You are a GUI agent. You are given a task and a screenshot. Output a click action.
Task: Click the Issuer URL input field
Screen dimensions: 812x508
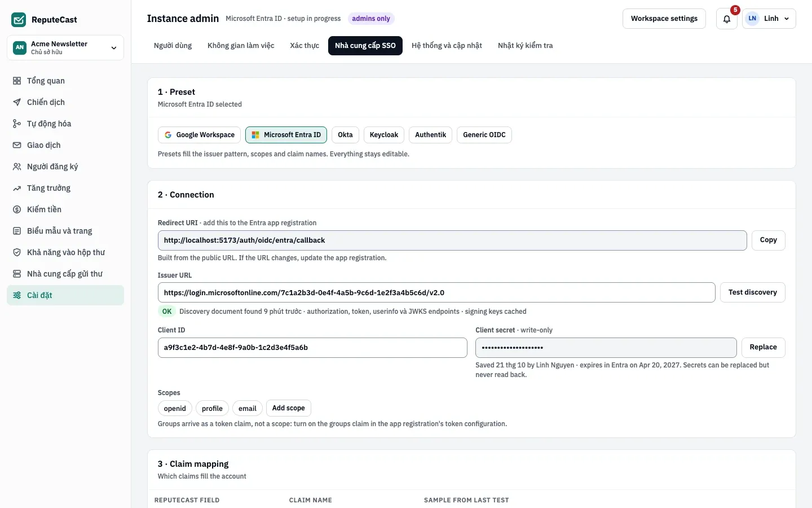(436, 292)
